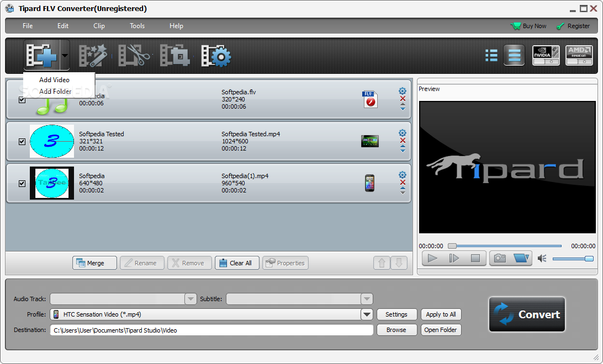Open the Trim scissors tool

click(x=134, y=56)
